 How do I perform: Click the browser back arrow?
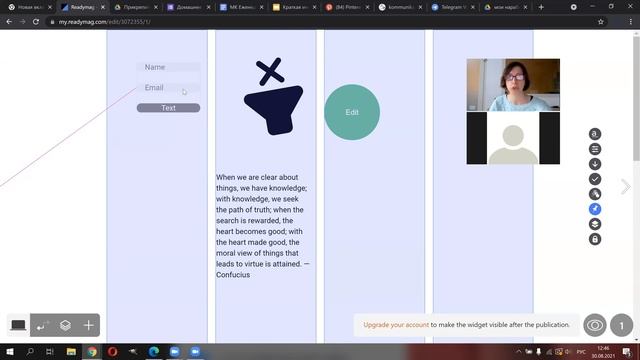pyautogui.click(x=9, y=22)
